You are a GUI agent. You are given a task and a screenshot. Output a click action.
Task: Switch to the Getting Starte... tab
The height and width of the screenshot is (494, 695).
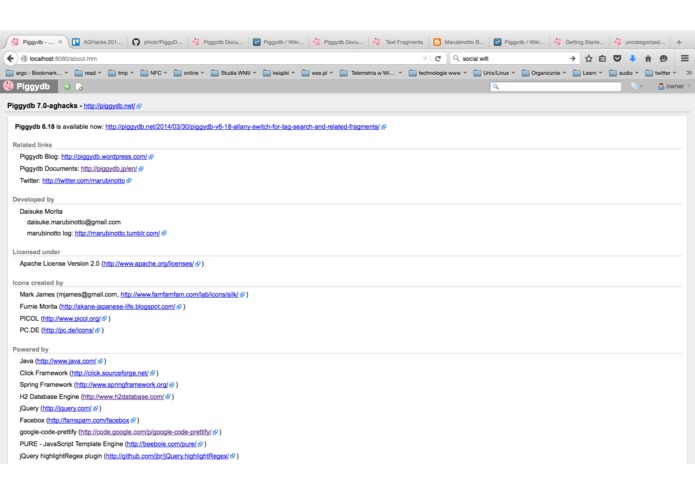pos(580,42)
